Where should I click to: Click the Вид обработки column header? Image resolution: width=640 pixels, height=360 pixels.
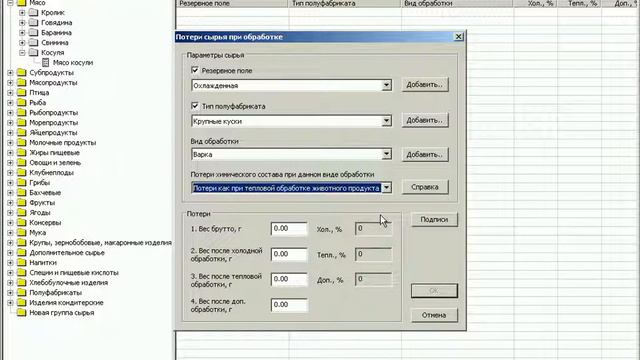[x=457, y=3]
